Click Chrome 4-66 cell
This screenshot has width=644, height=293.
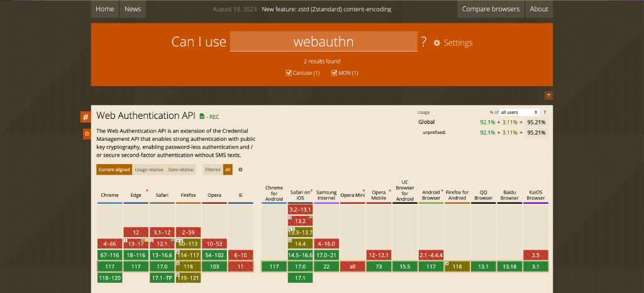tap(109, 243)
